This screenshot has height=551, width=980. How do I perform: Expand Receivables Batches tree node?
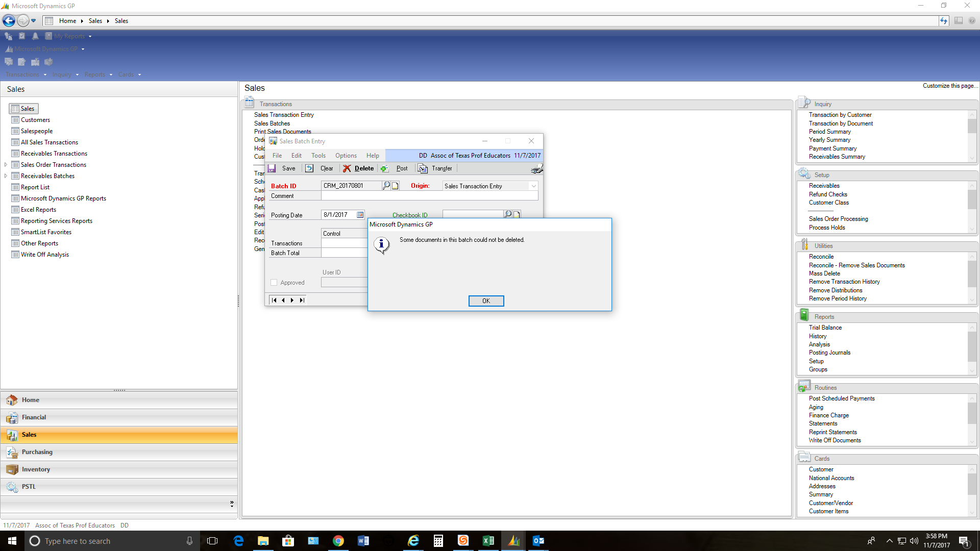[x=6, y=176]
